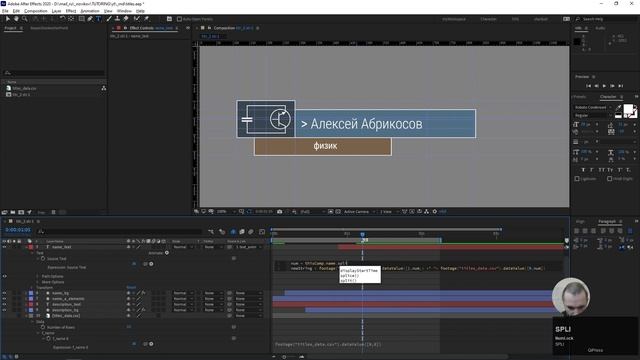Click the white fill color swatch
The width and height of the screenshot is (640, 360).
click(628, 109)
